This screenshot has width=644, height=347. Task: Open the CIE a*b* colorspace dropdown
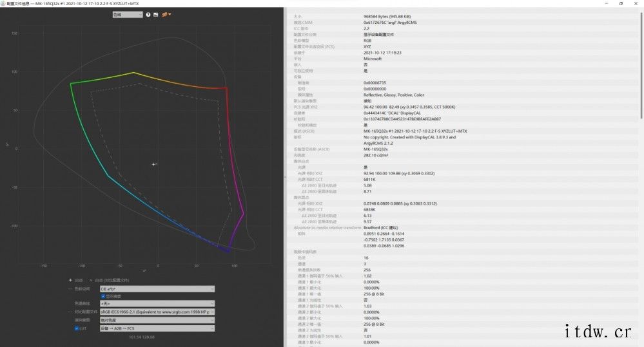157,289
